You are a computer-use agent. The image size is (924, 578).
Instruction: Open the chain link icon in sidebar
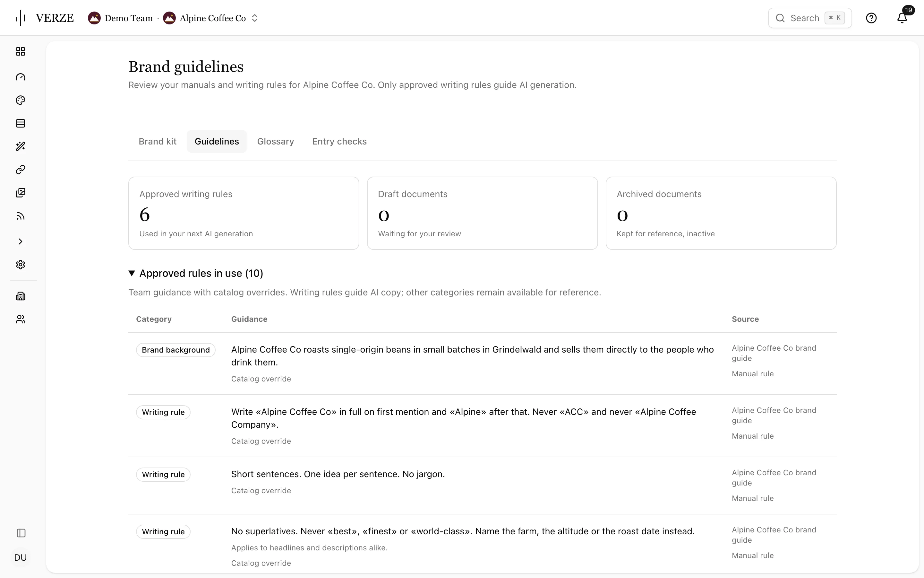(x=21, y=169)
